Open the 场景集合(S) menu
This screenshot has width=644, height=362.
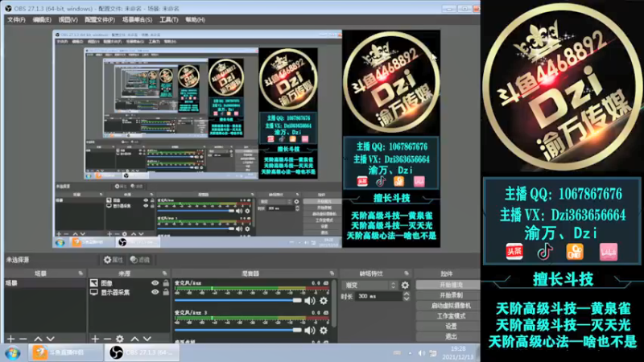tap(137, 19)
